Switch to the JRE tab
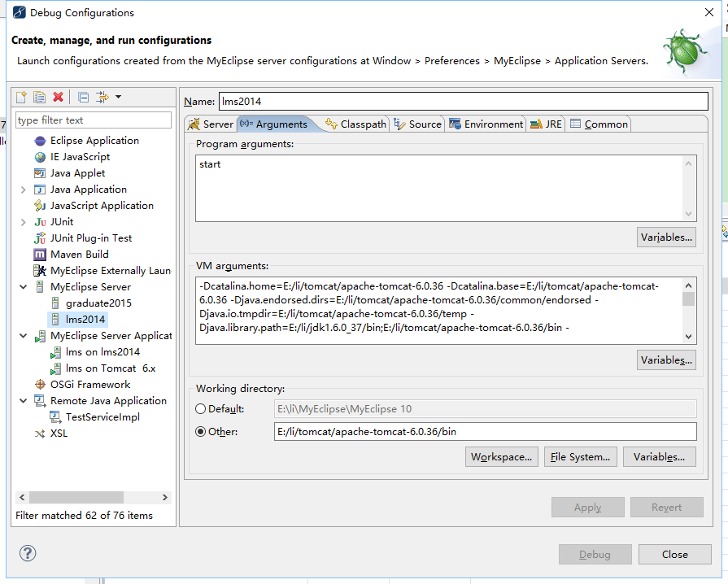The height and width of the screenshot is (584, 728). point(546,124)
